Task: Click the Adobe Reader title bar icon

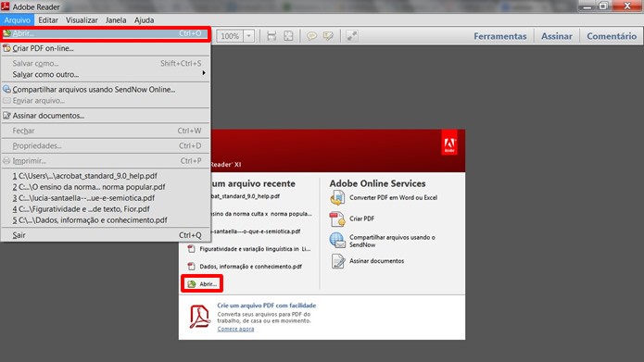Action: click(6, 6)
